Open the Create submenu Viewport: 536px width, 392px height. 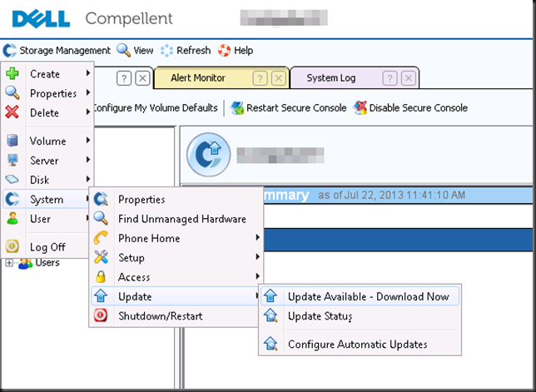(x=48, y=74)
